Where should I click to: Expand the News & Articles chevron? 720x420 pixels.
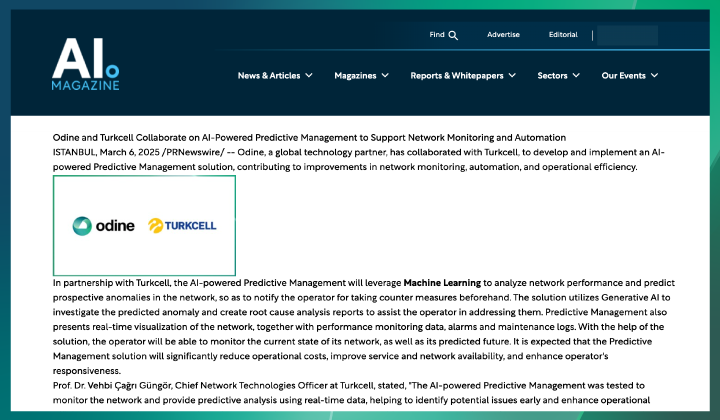pyautogui.click(x=308, y=75)
